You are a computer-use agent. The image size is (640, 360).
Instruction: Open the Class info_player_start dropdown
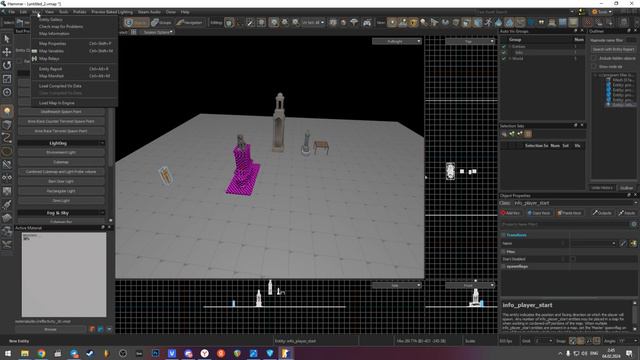pyautogui.click(x=575, y=203)
